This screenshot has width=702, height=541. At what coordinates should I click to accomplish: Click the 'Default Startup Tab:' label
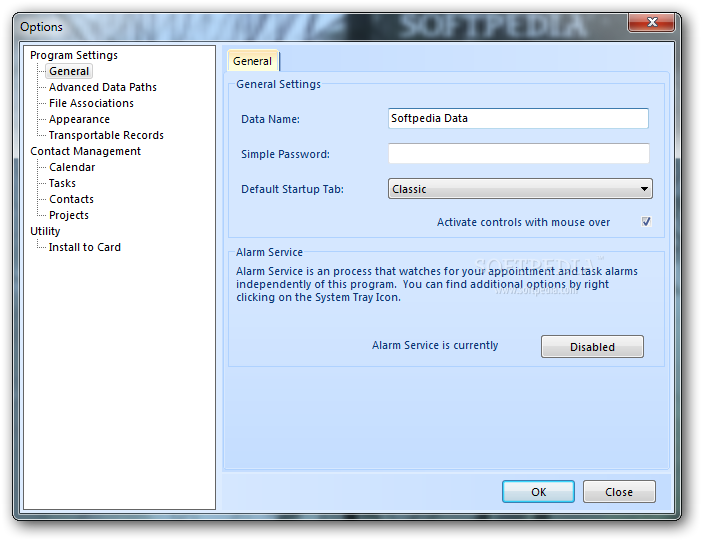point(292,189)
